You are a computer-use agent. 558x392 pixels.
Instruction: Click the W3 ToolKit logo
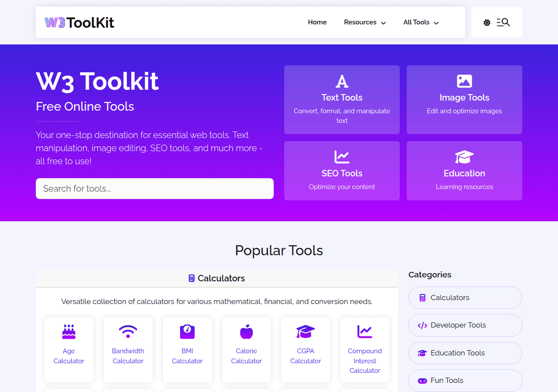click(x=79, y=22)
